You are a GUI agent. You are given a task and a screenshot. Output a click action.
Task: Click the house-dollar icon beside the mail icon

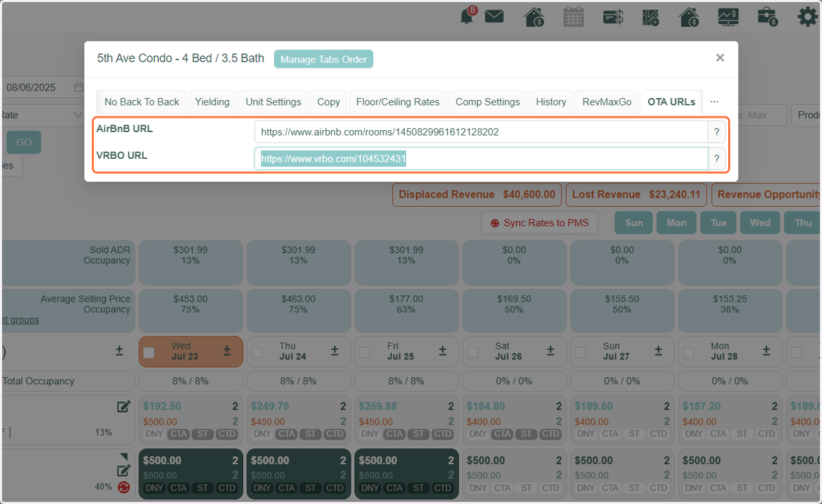(534, 16)
